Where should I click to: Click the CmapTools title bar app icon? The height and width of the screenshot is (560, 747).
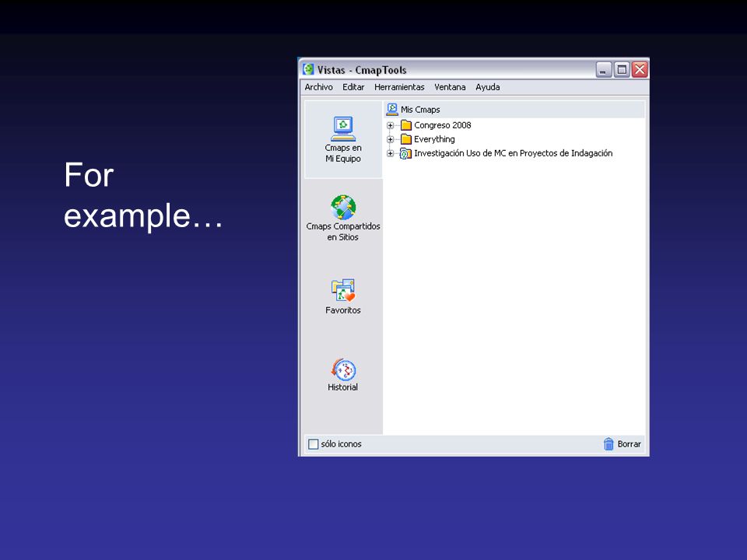coord(308,69)
